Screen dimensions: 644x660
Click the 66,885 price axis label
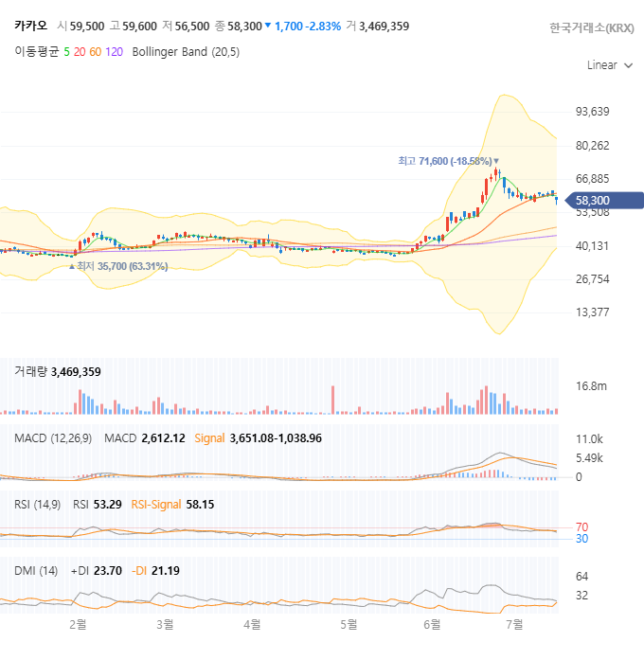pyautogui.click(x=592, y=179)
